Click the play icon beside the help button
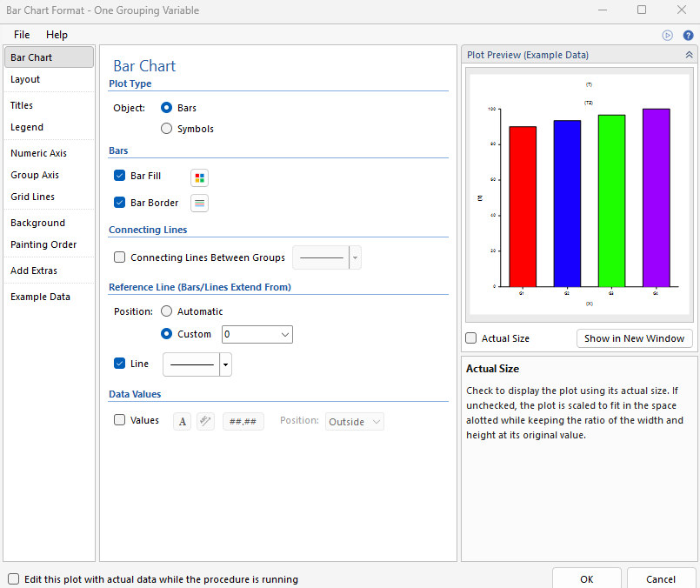This screenshot has height=588, width=700. [668, 36]
